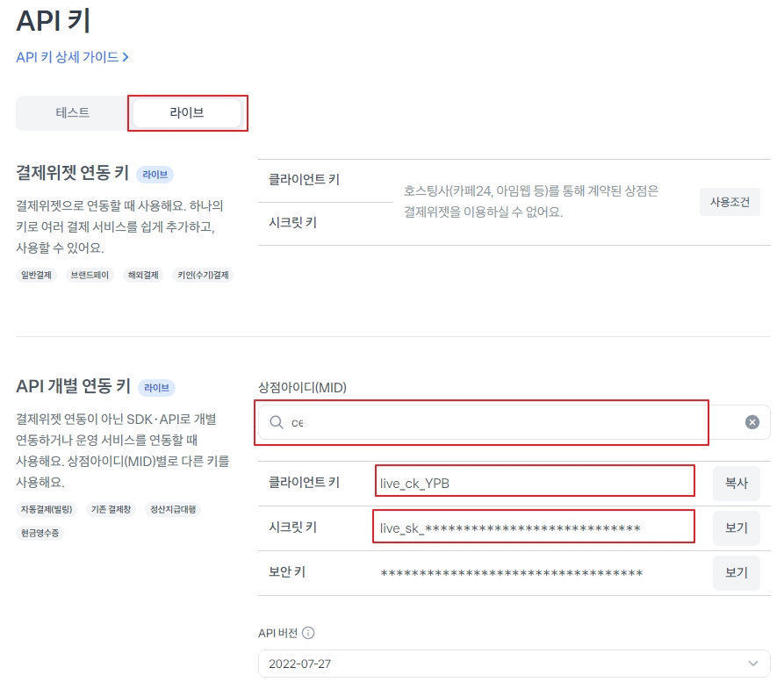The height and width of the screenshot is (689, 784).
Task: Click the 사용조건 button
Action: coord(730,202)
